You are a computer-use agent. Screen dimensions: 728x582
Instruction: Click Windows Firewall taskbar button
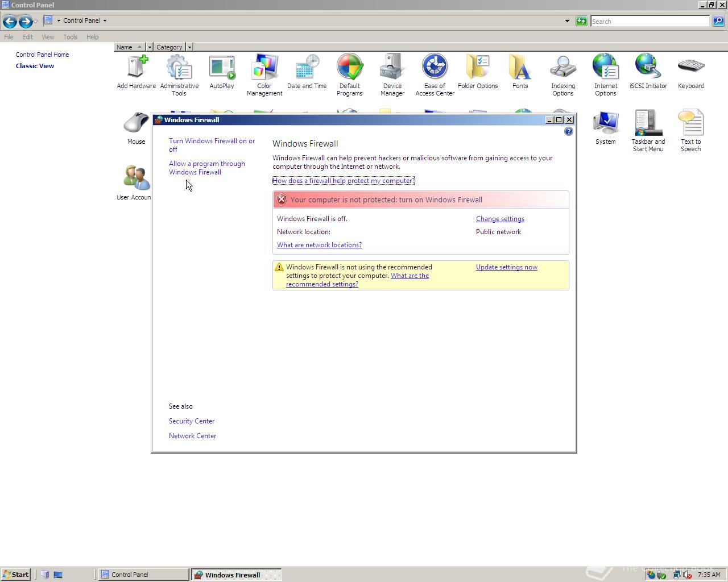coord(236,575)
